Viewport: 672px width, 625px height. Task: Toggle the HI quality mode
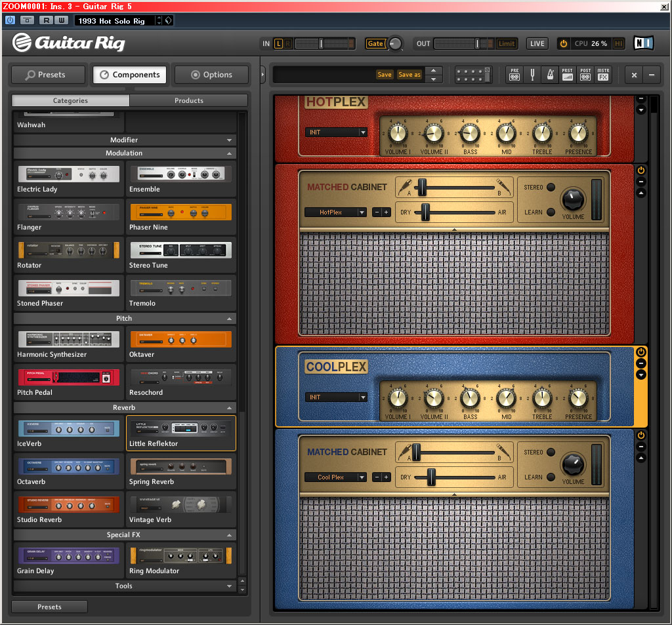point(618,43)
